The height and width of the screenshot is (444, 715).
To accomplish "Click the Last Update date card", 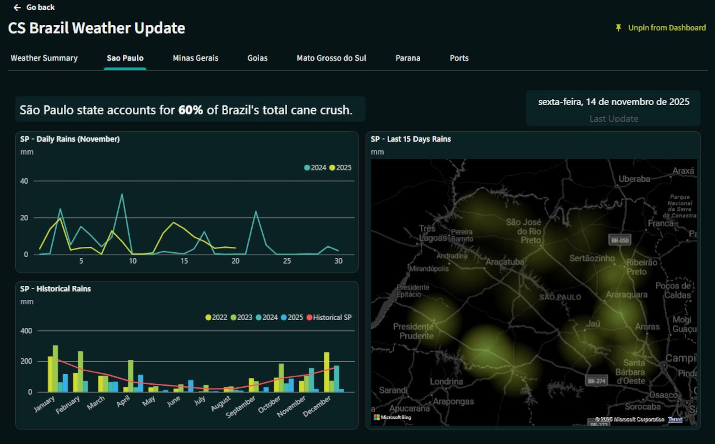I will coord(613,109).
